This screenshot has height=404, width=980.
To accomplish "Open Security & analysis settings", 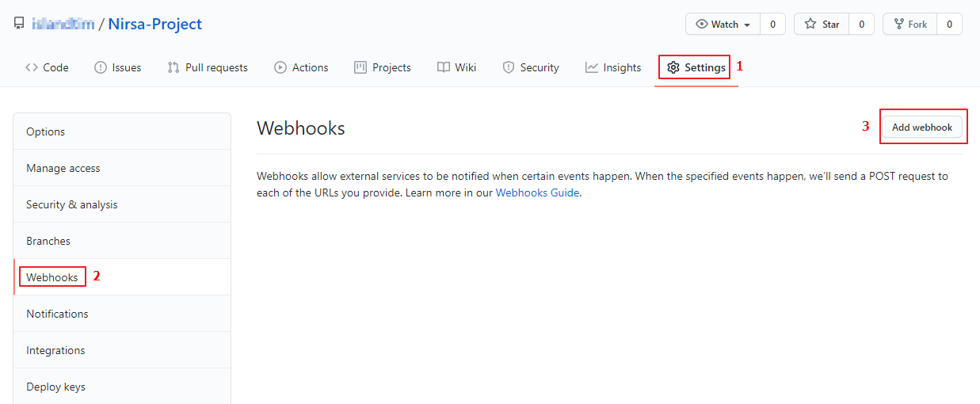I will pyautogui.click(x=122, y=204).
